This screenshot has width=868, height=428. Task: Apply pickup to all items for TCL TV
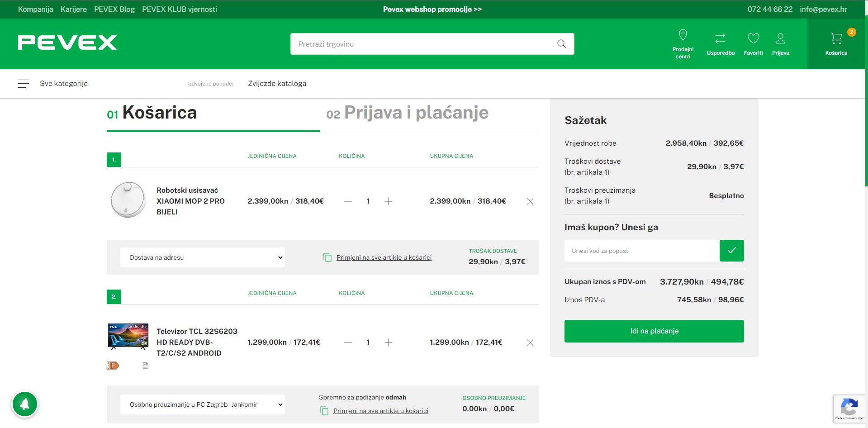[380, 411]
